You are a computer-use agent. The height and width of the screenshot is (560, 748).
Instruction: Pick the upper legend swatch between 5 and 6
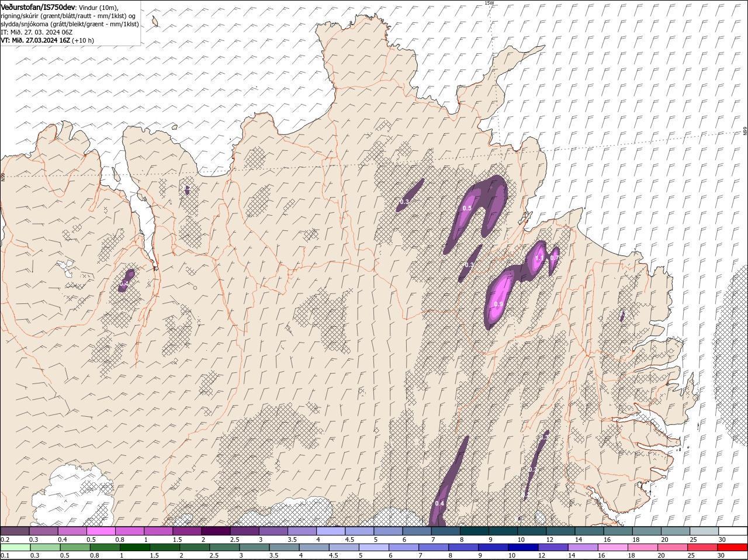coord(387,531)
